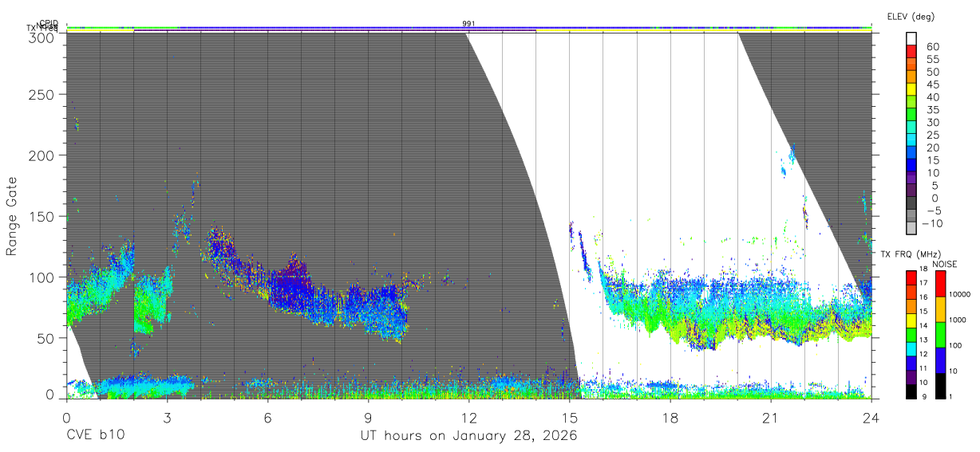Click the "991" label above the plot
Image resolution: width=980 pixels, height=452 pixels.
468,24
